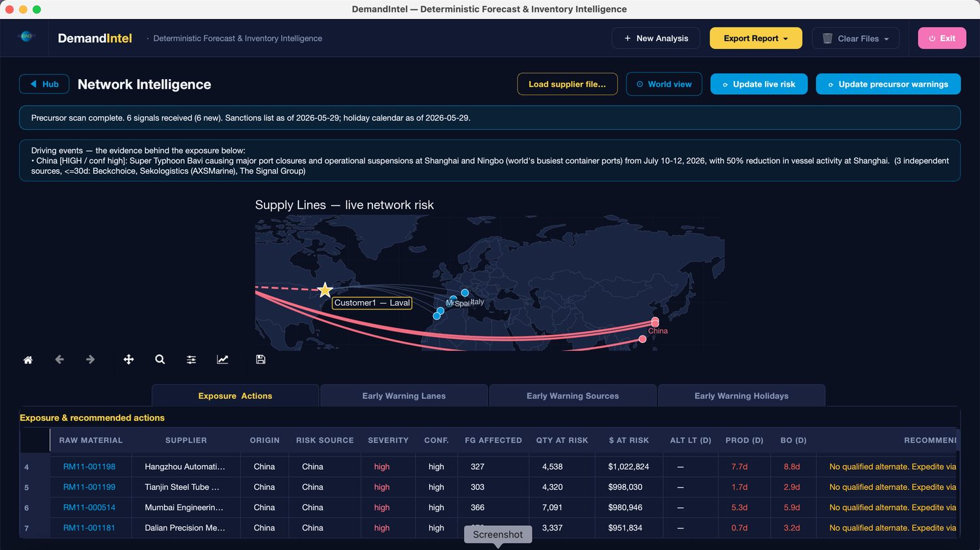Click the Customer1 — Laval map label

[372, 302]
